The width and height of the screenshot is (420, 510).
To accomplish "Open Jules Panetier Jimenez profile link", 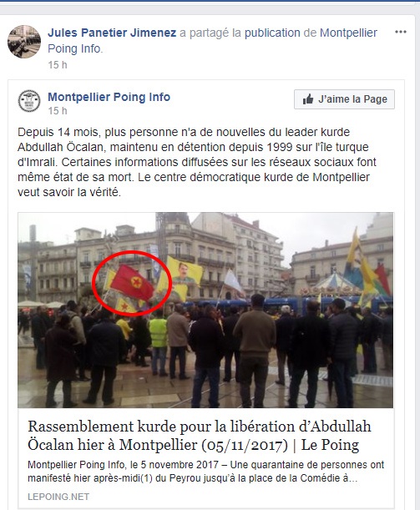I will (112, 33).
